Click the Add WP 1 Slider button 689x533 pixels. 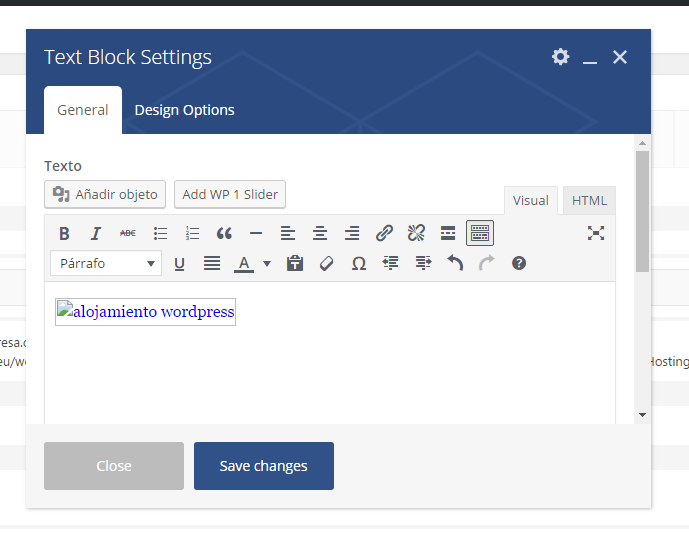(230, 194)
